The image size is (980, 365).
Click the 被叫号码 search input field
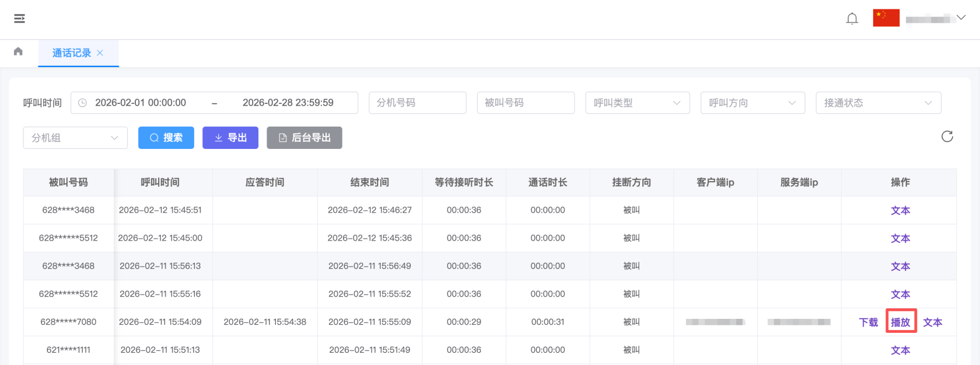[x=526, y=103]
